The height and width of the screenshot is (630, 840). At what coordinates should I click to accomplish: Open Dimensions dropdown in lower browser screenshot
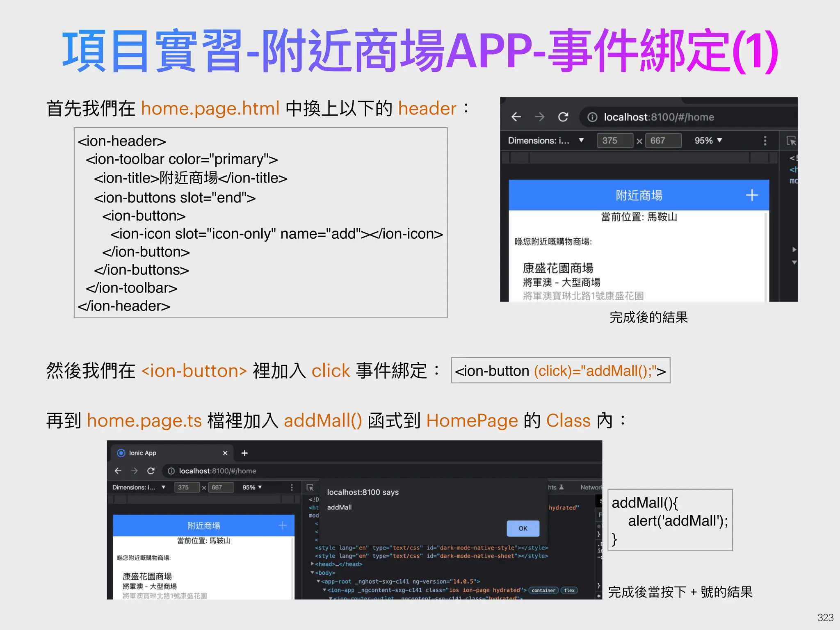(139, 487)
